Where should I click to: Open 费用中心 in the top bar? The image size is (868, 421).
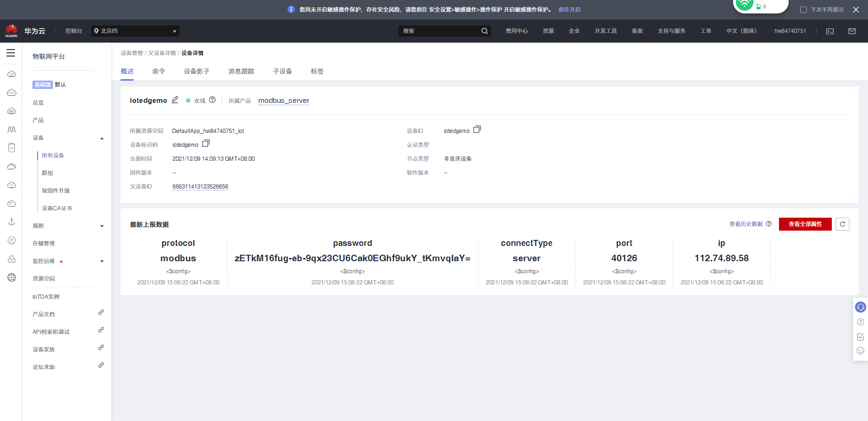[517, 31]
